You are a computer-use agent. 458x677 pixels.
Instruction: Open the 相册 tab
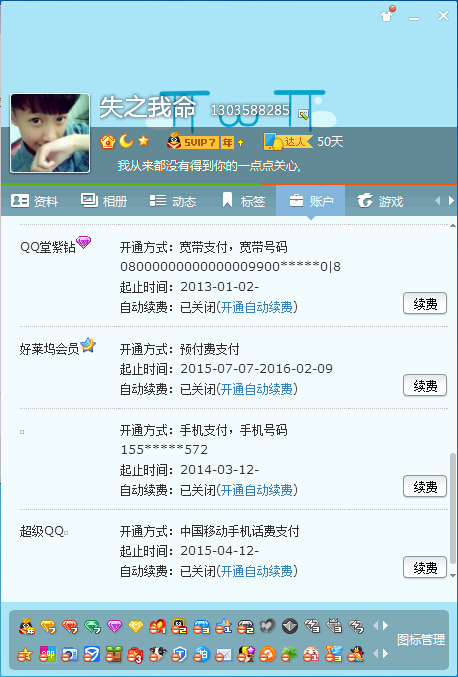104,201
